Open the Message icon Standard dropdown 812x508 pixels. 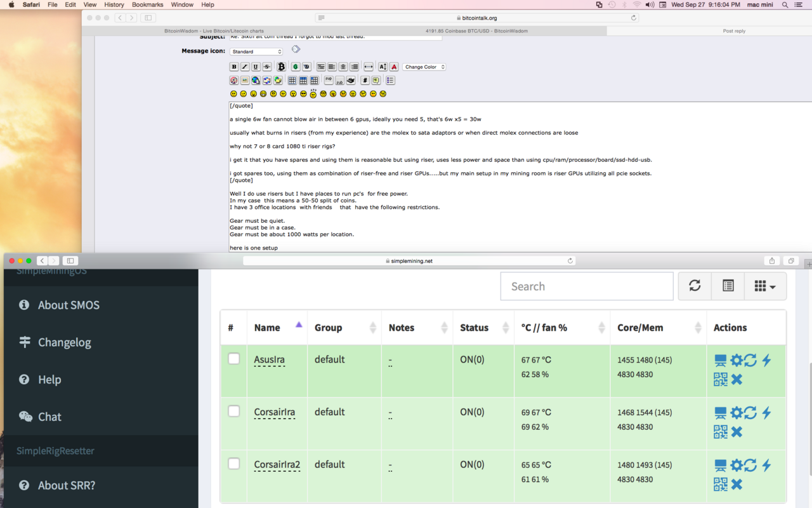pos(256,51)
